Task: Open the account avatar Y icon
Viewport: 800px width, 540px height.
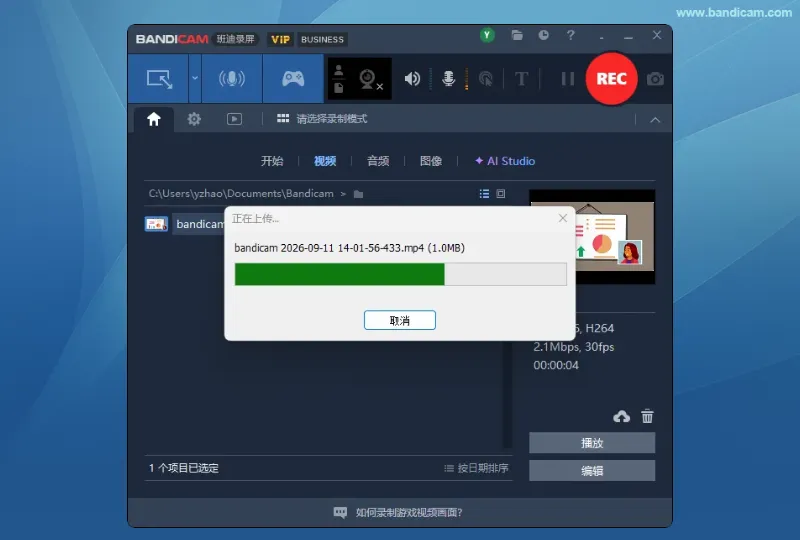Action: pyautogui.click(x=487, y=35)
